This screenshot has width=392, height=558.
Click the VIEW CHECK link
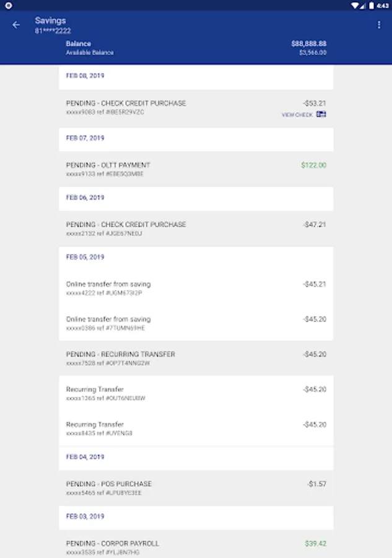[x=297, y=115]
